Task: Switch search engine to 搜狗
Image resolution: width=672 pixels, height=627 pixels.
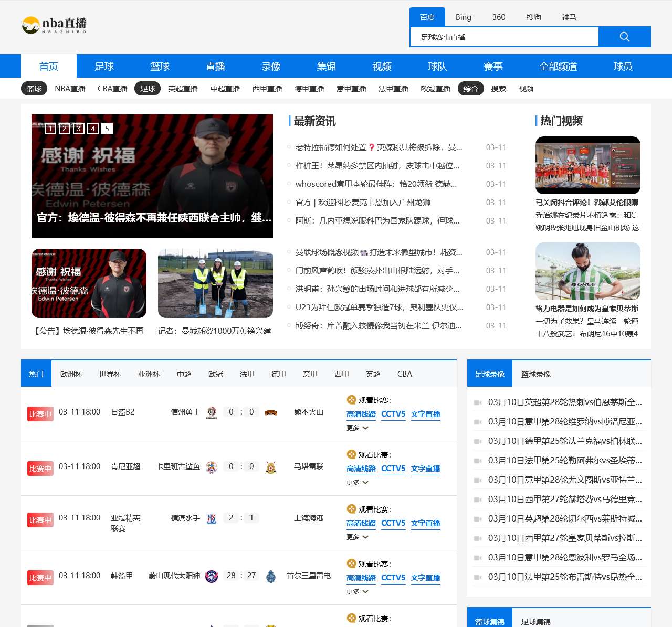Action: 534,17
